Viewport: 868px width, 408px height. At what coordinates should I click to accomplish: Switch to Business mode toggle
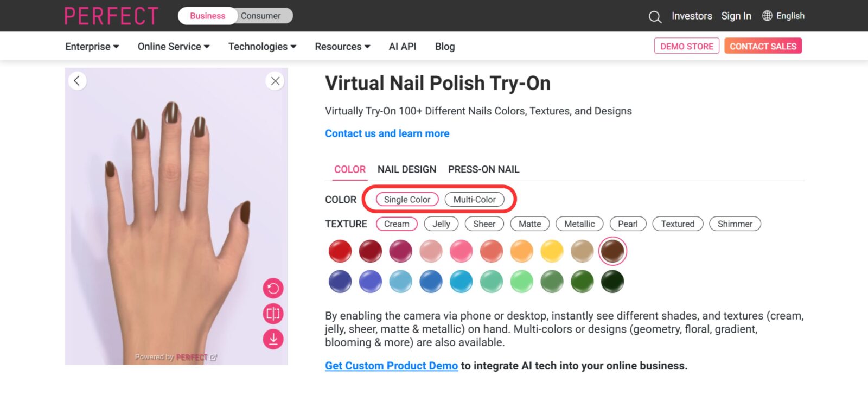point(208,16)
